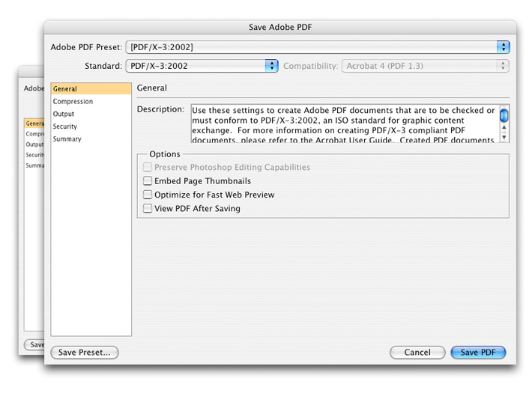This screenshot has width=532, height=393.
Task: Click the Adobe PDF Preset arrows icon
Action: coord(504,47)
